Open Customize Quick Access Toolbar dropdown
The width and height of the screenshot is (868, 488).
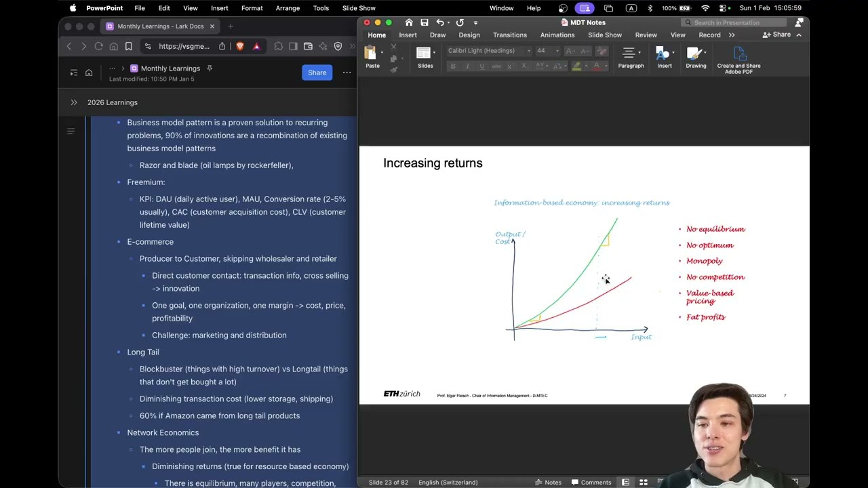pos(475,22)
